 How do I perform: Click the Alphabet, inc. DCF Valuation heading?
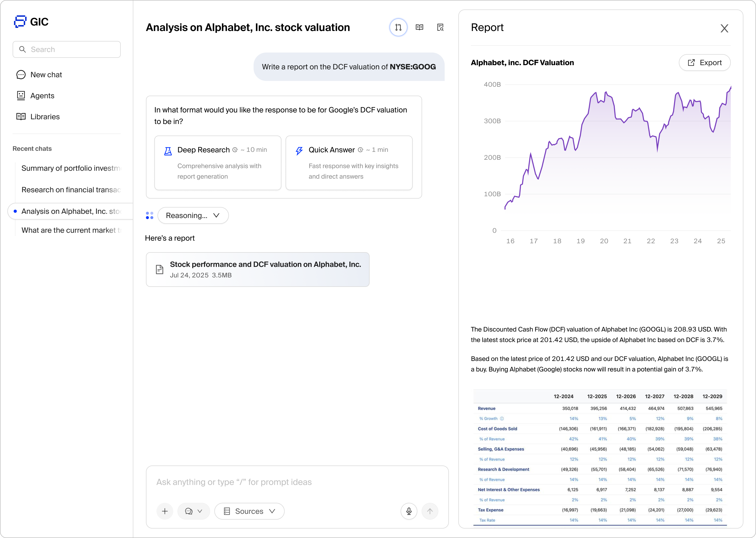(x=522, y=63)
